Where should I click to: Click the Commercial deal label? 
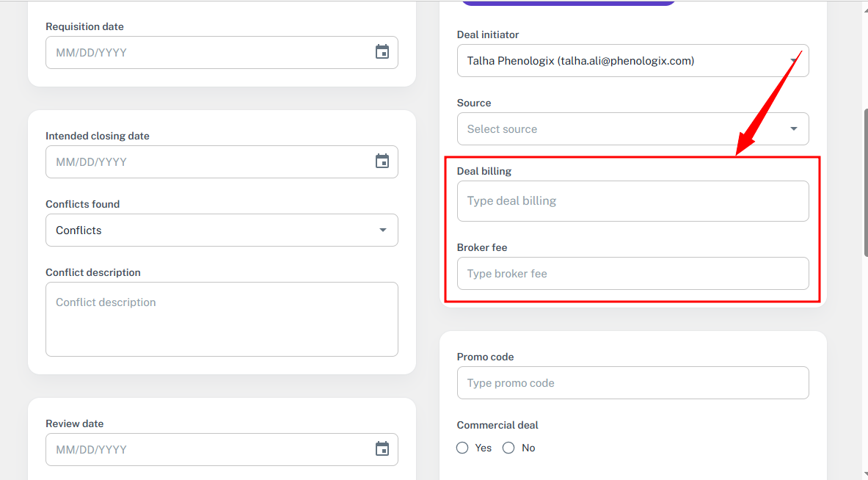pyautogui.click(x=497, y=425)
